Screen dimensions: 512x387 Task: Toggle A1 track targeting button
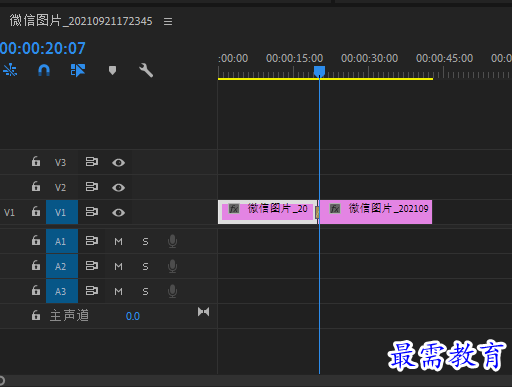(x=62, y=241)
